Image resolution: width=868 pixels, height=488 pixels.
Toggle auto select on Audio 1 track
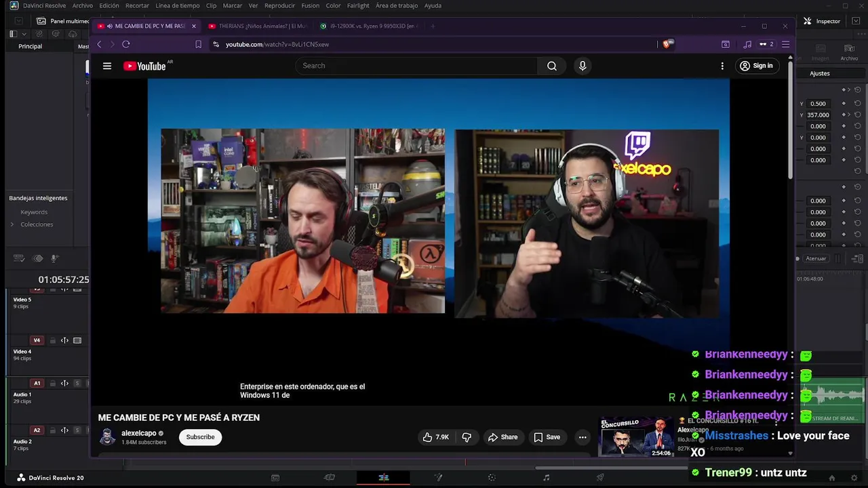coord(64,383)
